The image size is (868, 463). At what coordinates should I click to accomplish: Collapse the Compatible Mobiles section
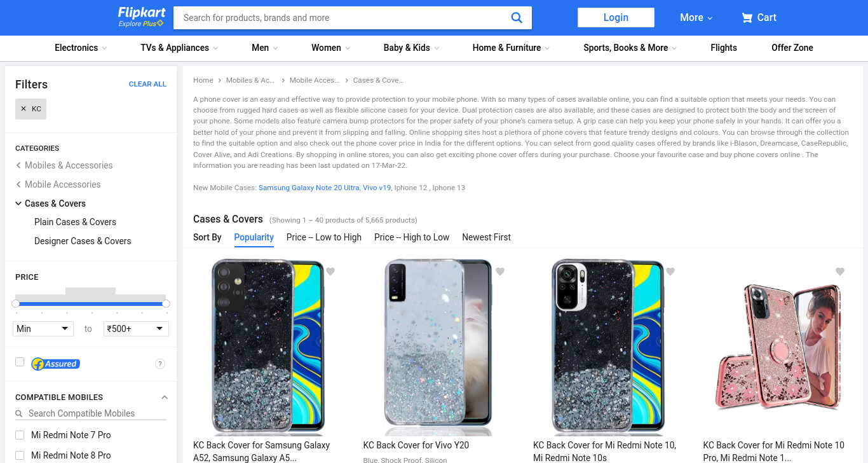tap(165, 397)
